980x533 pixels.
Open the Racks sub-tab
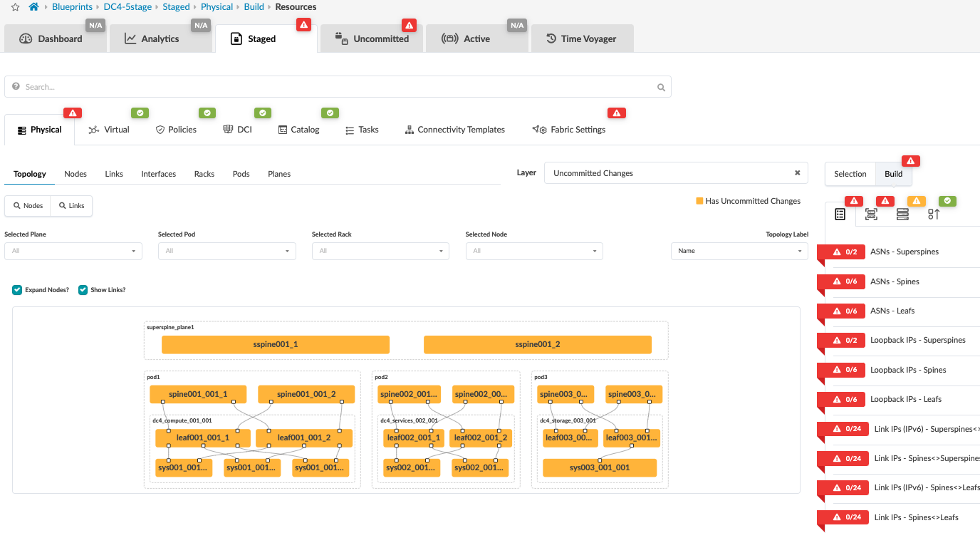tap(204, 174)
